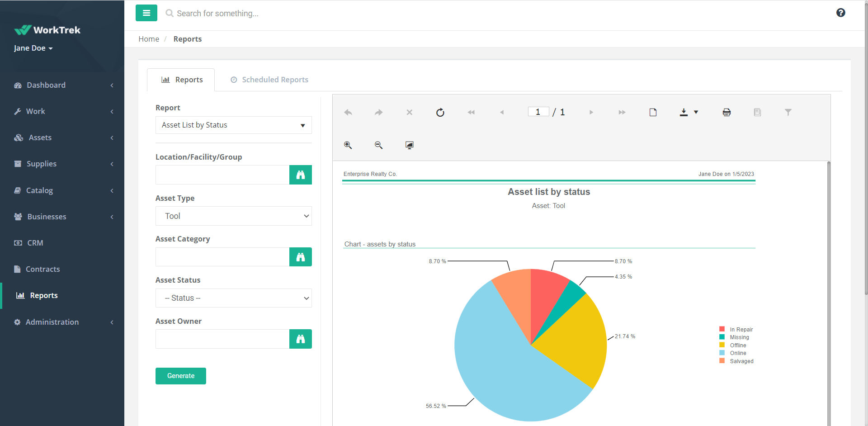
Task: Go to Home breadcrumb link
Action: click(x=149, y=39)
